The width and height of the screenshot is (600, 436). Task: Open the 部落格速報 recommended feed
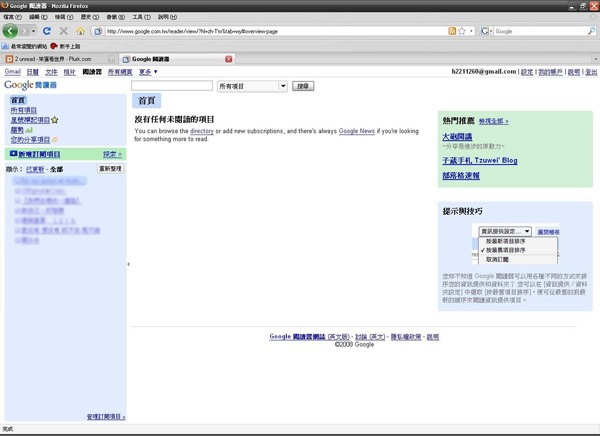461,175
